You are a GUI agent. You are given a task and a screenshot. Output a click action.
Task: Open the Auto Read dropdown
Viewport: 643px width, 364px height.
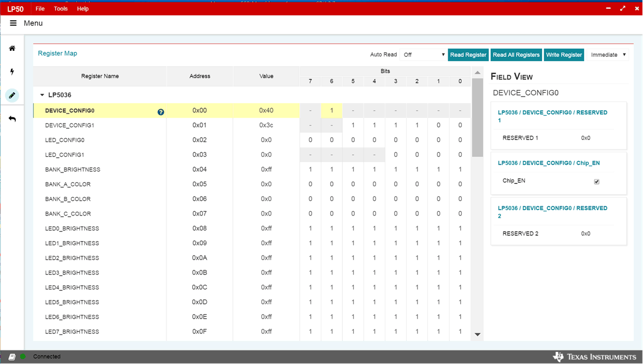pyautogui.click(x=424, y=55)
